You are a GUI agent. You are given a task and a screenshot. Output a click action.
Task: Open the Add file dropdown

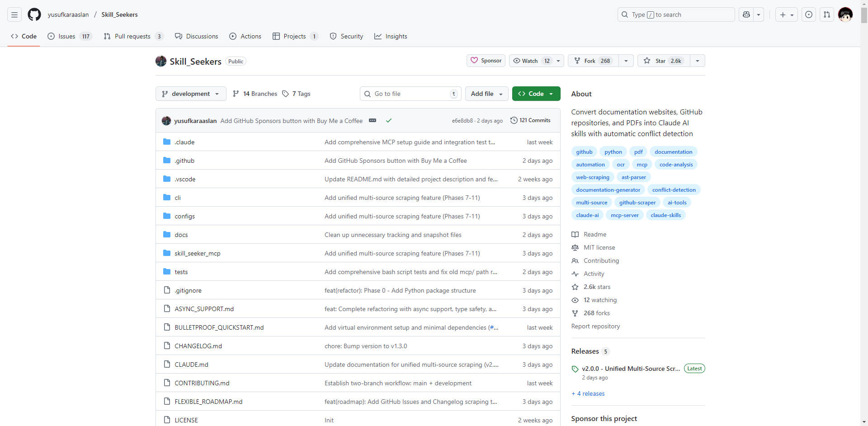(486, 94)
